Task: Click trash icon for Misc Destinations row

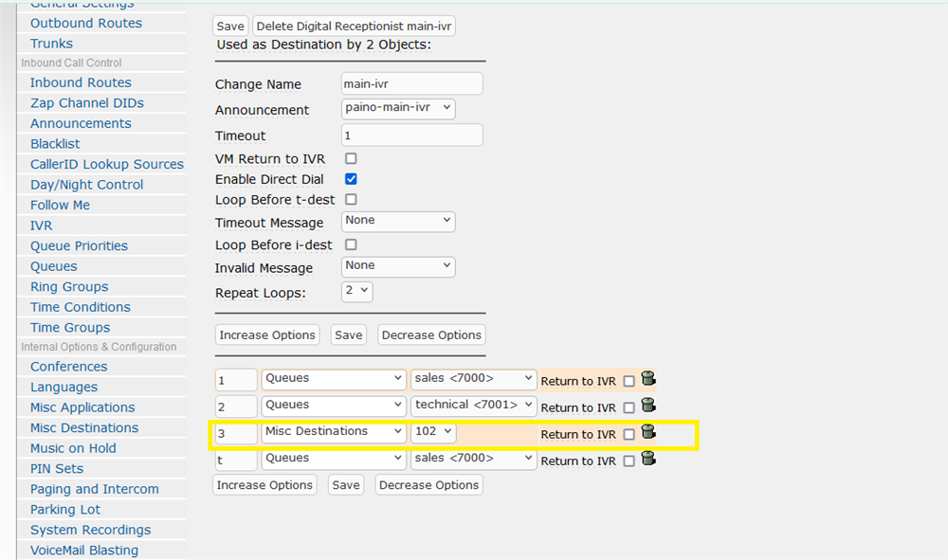Action: coord(648,432)
